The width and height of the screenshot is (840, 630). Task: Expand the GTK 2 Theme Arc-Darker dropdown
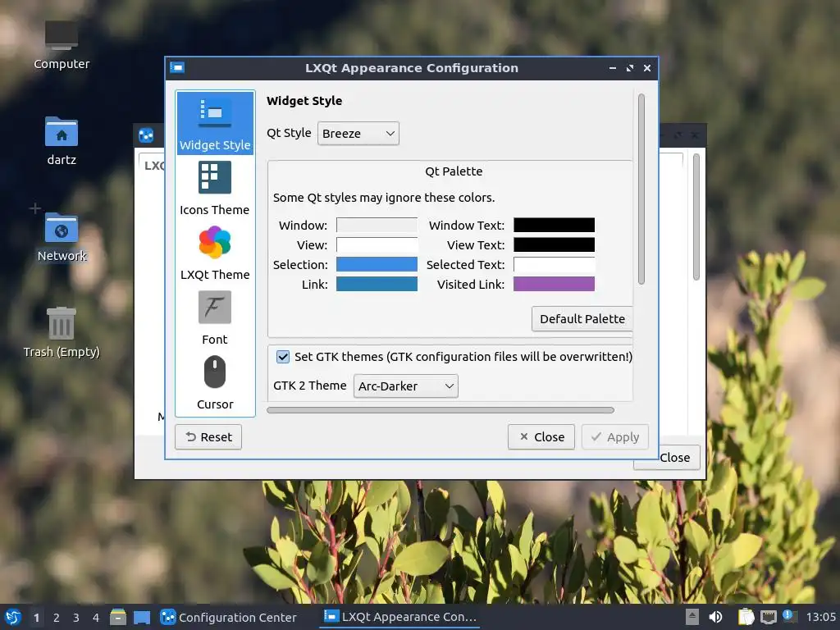[406, 386]
